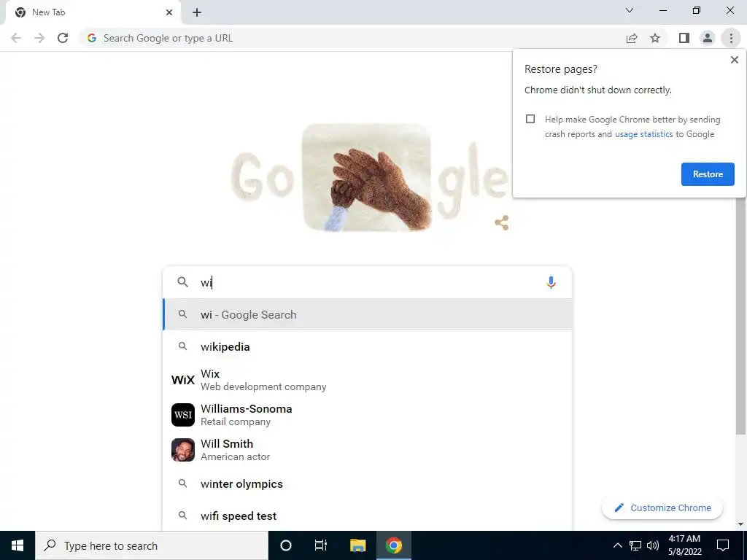Select the Will Smith suggestion
Image resolution: width=747 pixels, height=560 pixels.
tap(367, 450)
